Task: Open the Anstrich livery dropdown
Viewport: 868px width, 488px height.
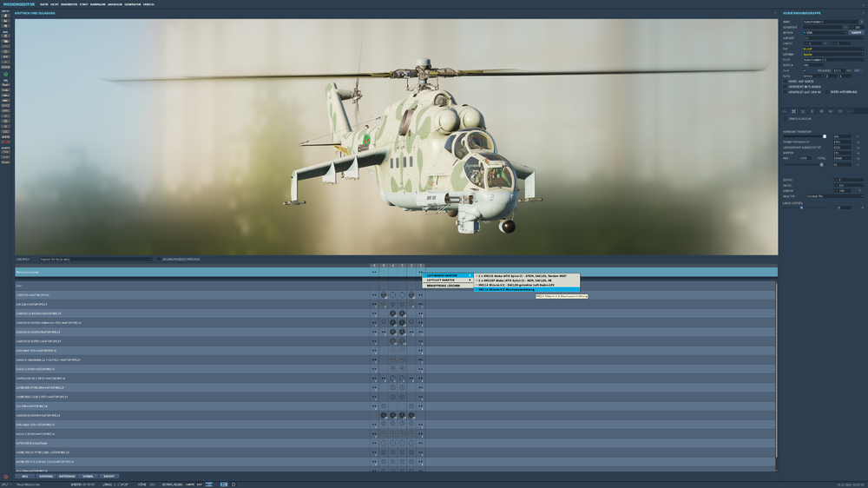Action: pos(95,259)
